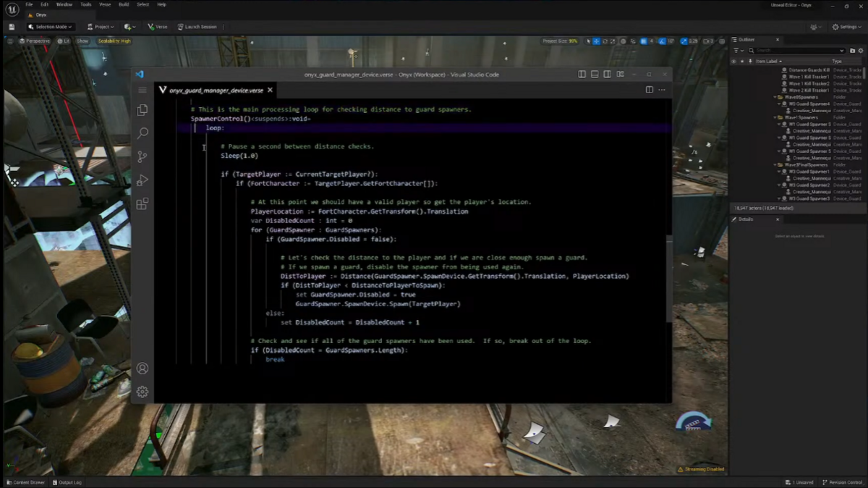This screenshot has width=868, height=488.
Task: Open the Build menu
Action: [x=124, y=4]
